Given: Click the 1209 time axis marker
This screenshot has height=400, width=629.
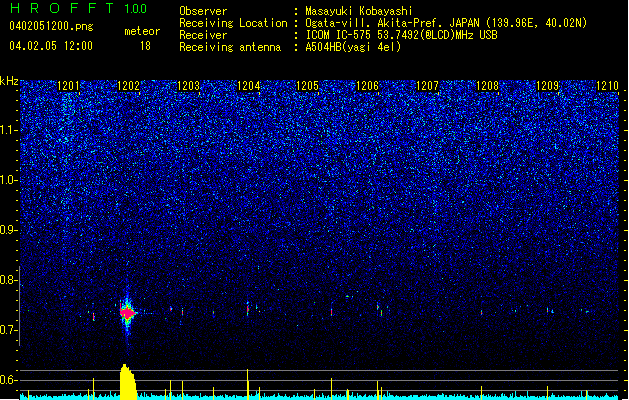Looking at the screenshot, I should [547, 86].
